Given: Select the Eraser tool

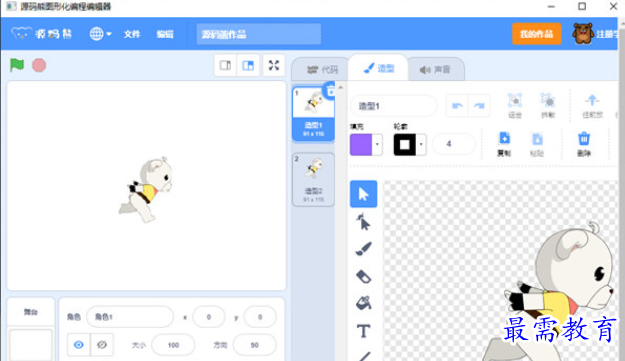Looking at the screenshot, I should click(x=364, y=277).
